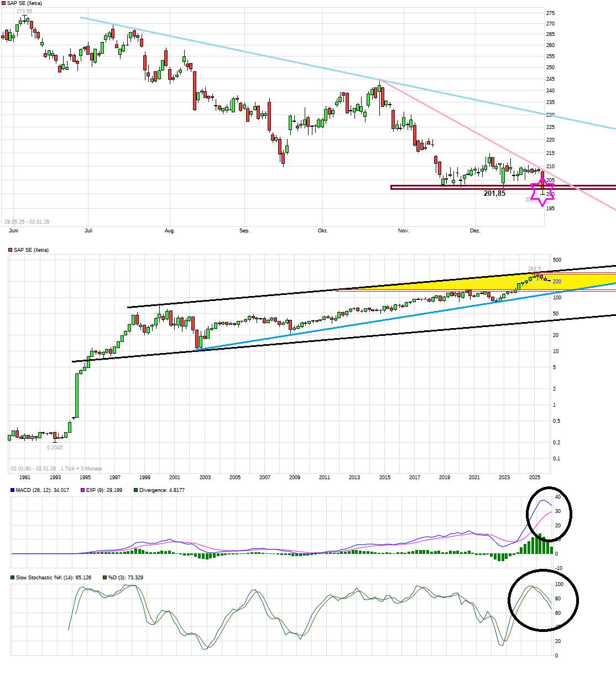Click the teal Slow Stochastic %K legend icon

pyautogui.click(x=12, y=577)
